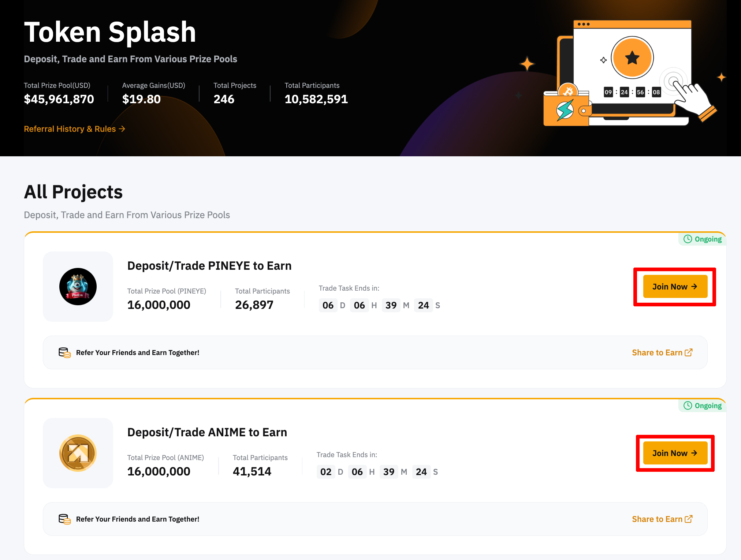The width and height of the screenshot is (741, 560).
Task: Click the Total Prize Pool USD amount
Action: click(59, 99)
